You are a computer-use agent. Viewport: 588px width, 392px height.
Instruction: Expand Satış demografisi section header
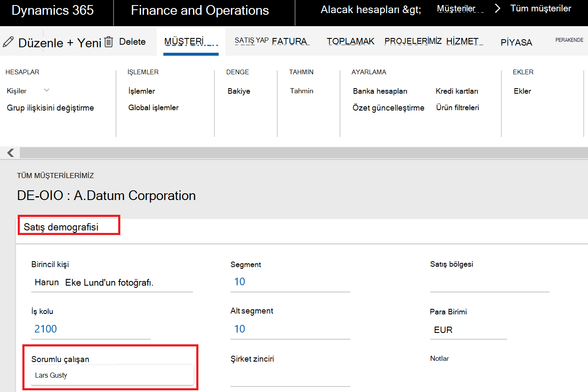[x=61, y=227]
